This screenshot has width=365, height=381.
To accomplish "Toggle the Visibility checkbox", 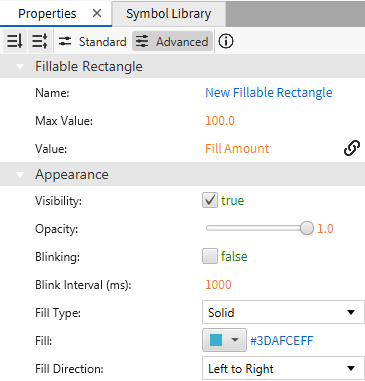I will point(210,200).
